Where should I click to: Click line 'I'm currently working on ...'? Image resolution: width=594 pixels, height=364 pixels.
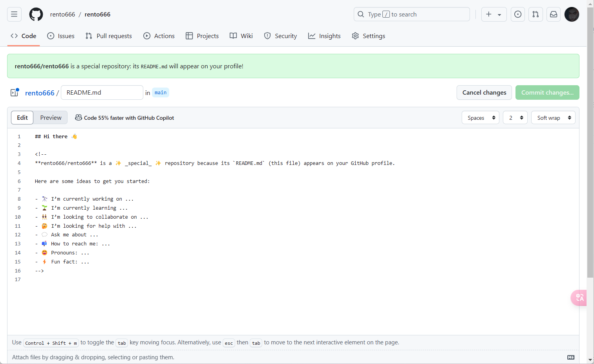click(x=84, y=199)
